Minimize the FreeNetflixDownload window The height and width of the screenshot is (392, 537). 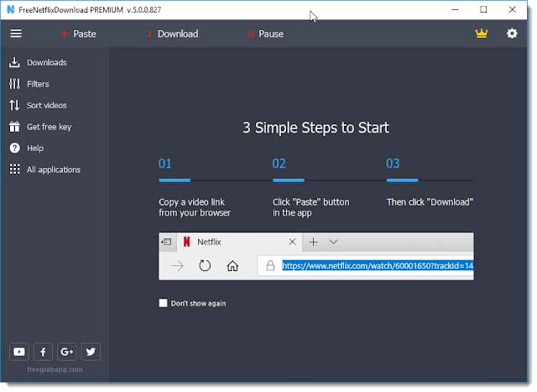[455, 9]
